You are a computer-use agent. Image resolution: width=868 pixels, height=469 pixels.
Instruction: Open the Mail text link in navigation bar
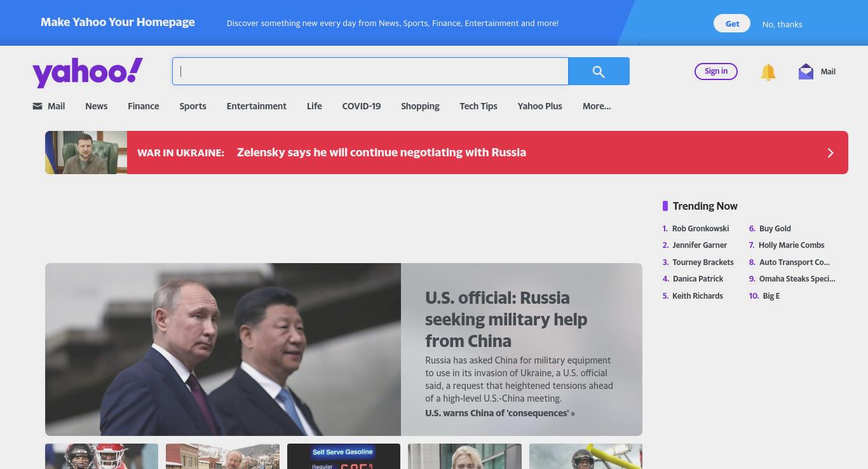coord(57,106)
